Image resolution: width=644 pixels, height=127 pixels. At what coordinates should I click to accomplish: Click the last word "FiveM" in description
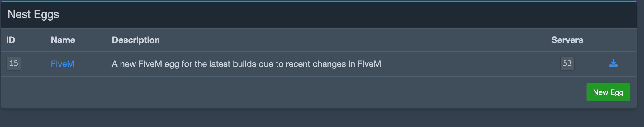coord(369,64)
